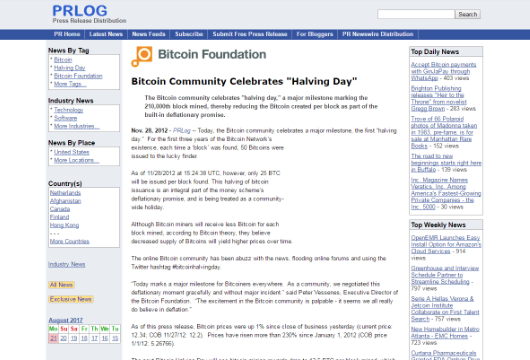
Task: Open Greenhouse and Interview Schedule article
Action: pyautogui.click(x=445, y=275)
